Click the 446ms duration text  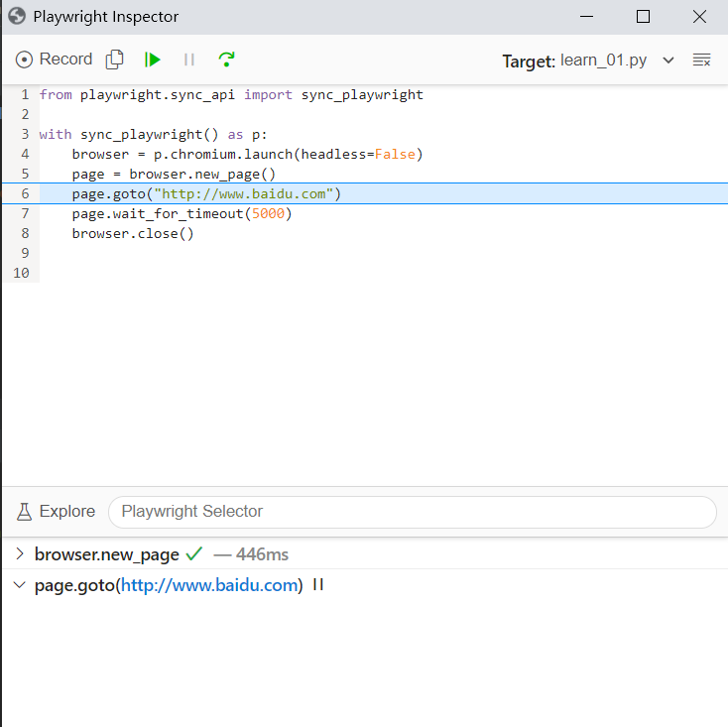(x=262, y=554)
